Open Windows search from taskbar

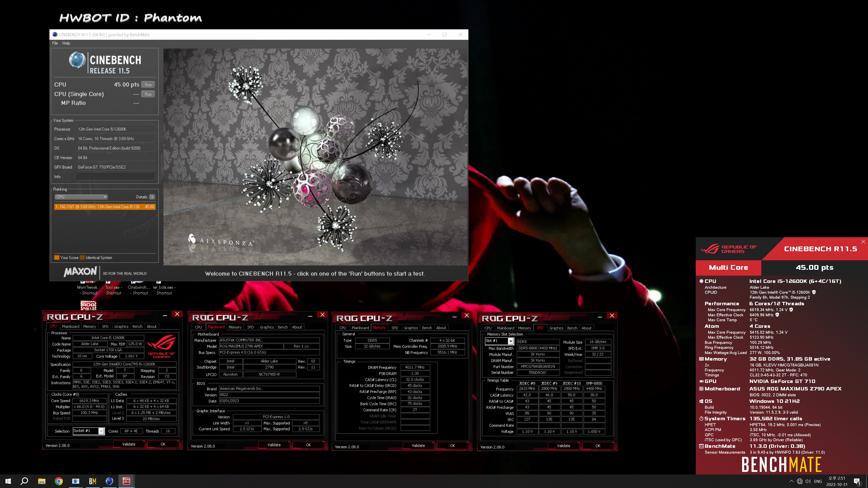point(24,481)
